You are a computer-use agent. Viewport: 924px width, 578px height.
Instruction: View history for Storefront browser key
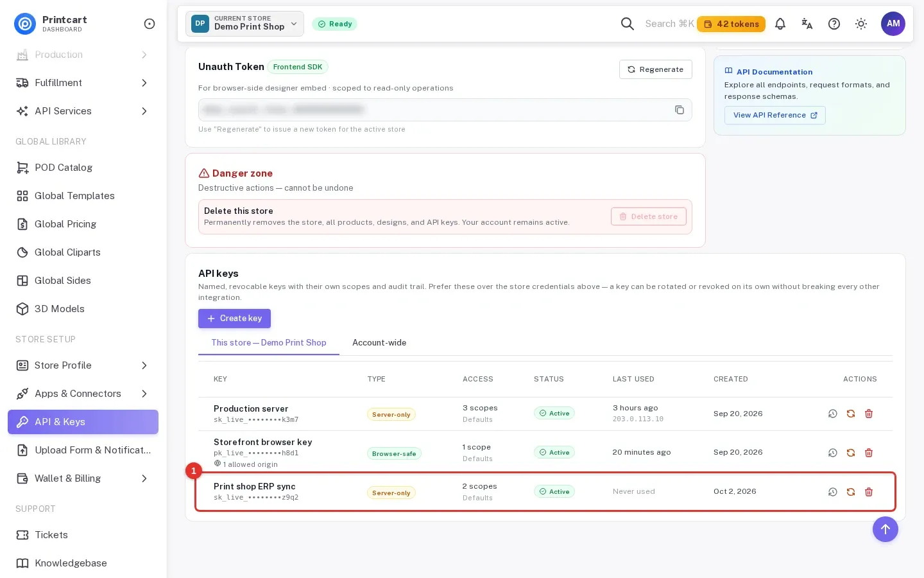833,453
